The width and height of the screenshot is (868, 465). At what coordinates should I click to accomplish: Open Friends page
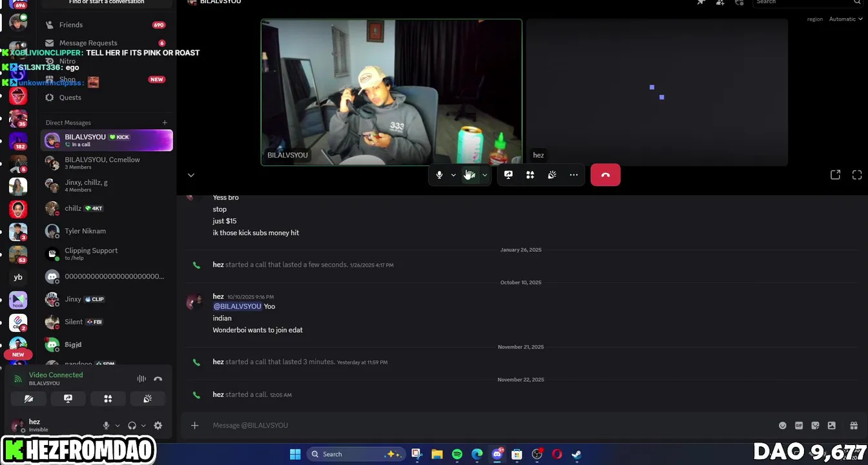[106, 25]
